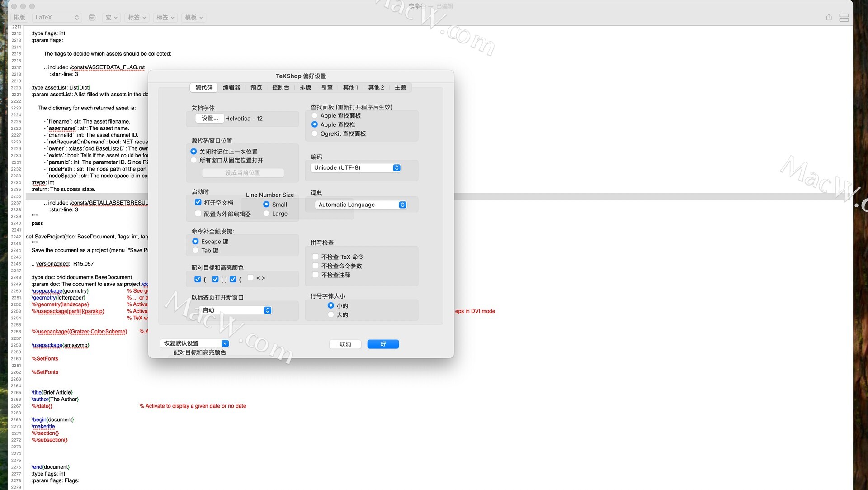Click the share icon in toolbar
The image size is (868, 490).
pyautogui.click(x=829, y=18)
